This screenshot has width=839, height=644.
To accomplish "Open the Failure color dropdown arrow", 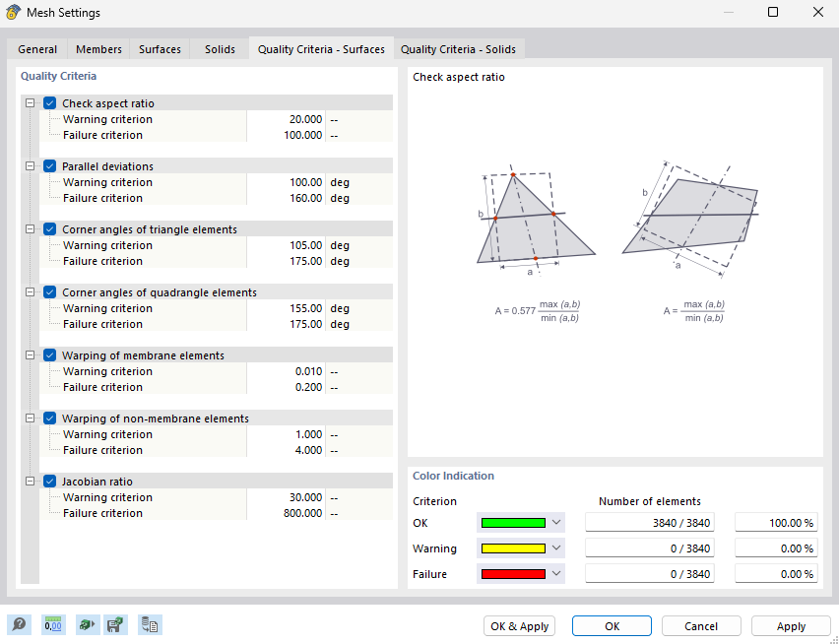I will (x=557, y=573).
